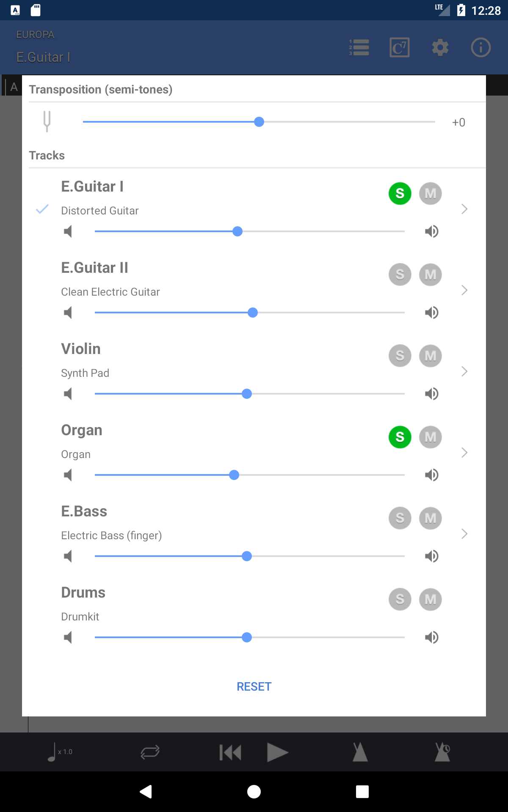Click the count-in metronome with clock icon

(x=442, y=752)
